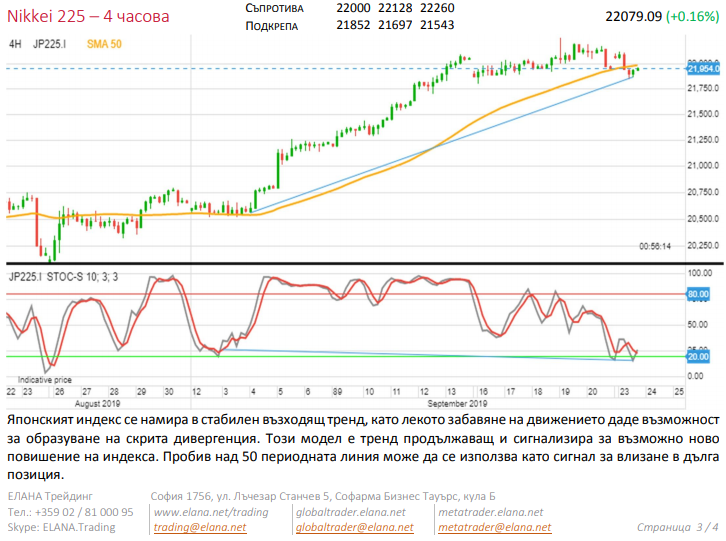Viewport: 726px width, 541px height.
Task: Click the София 1756 address line
Action: (323, 496)
